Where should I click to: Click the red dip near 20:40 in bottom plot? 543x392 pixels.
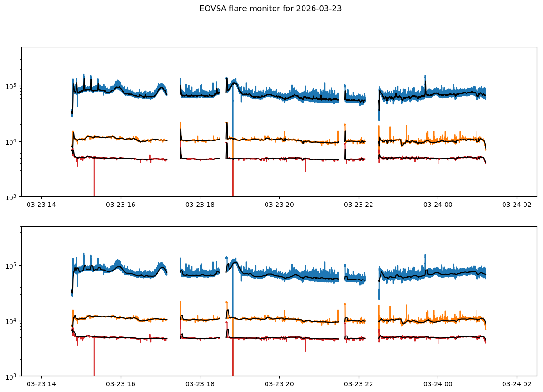pyautogui.click(x=305, y=347)
